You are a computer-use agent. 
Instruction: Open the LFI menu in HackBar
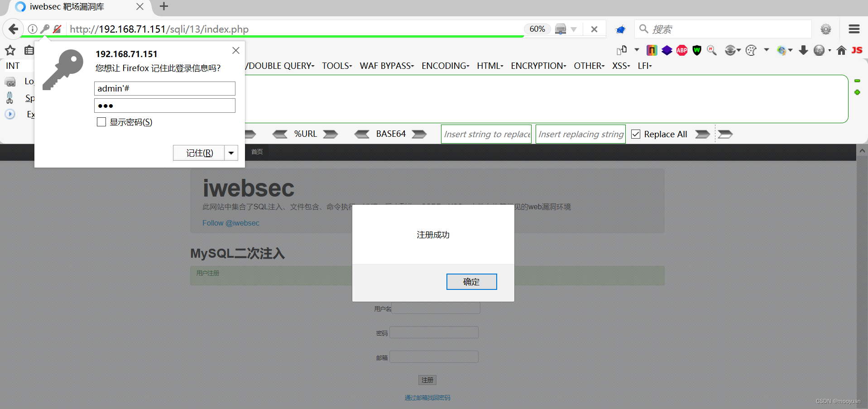click(x=645, y=66)
